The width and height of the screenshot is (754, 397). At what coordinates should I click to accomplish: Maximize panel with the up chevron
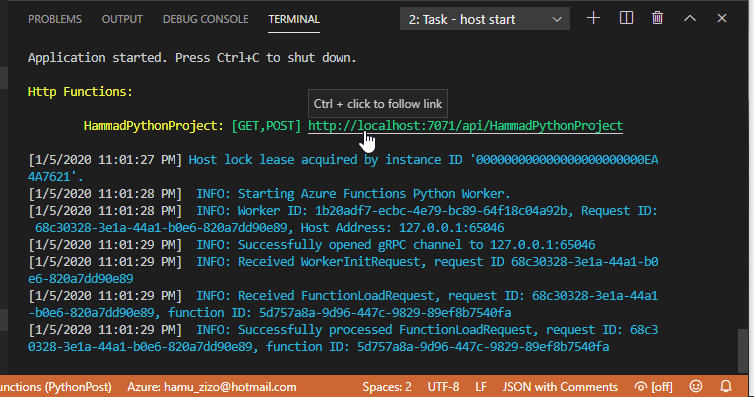[690, 18]
